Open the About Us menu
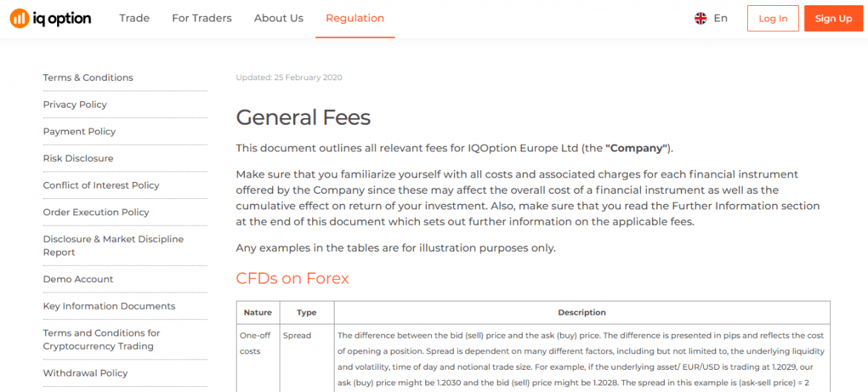 point(278,19)
